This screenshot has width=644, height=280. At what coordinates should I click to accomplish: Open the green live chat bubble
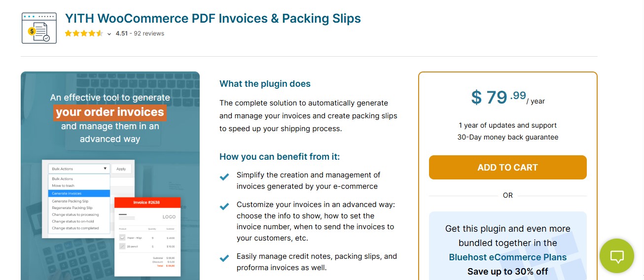616,256
